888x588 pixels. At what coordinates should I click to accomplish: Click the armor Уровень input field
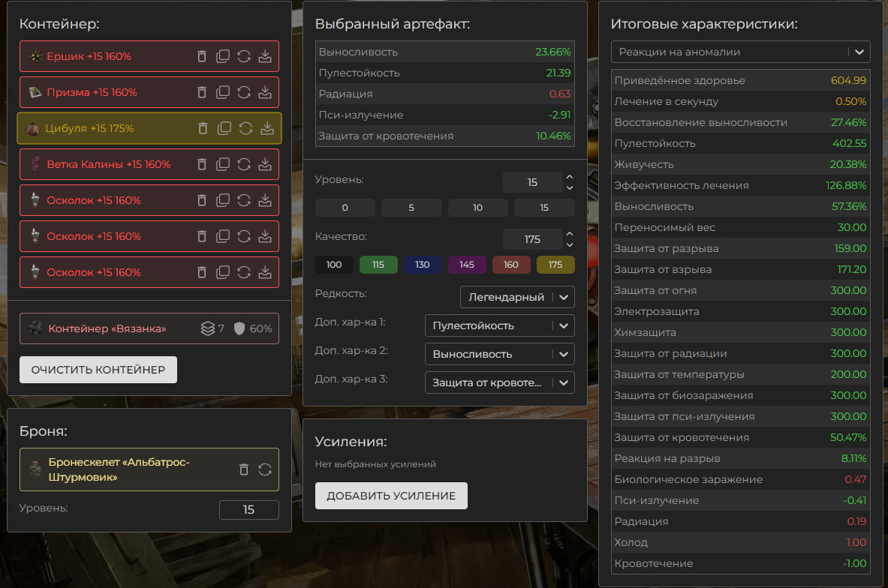(x=248, y=510)
